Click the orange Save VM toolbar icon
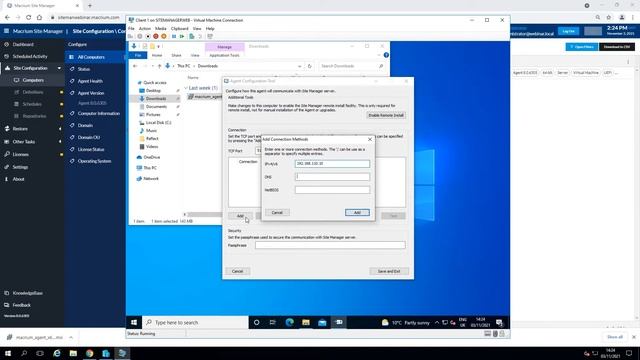Viewport: 640px width, 360px height. pyautogui.click(x=164, y=36)
